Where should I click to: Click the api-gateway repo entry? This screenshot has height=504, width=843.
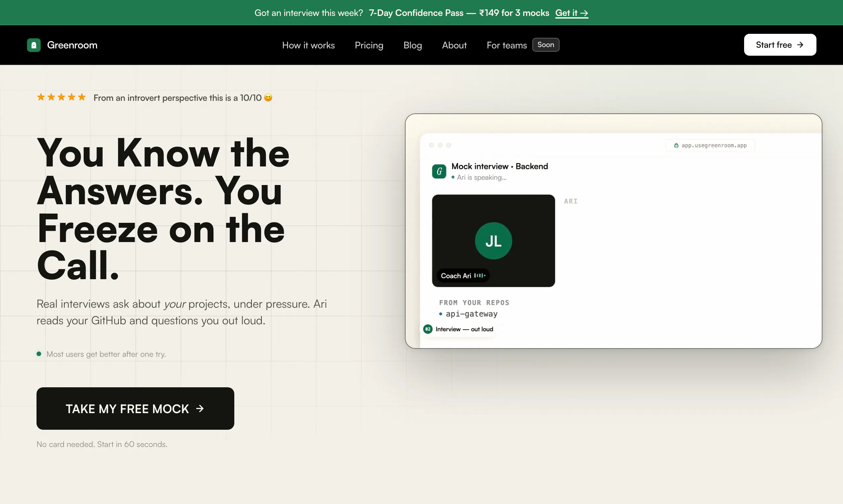pos(468,313)
